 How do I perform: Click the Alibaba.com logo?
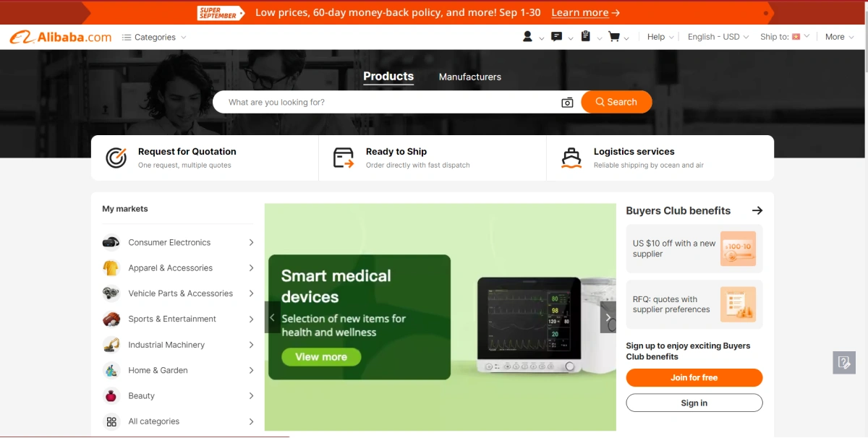pos(61,37)
